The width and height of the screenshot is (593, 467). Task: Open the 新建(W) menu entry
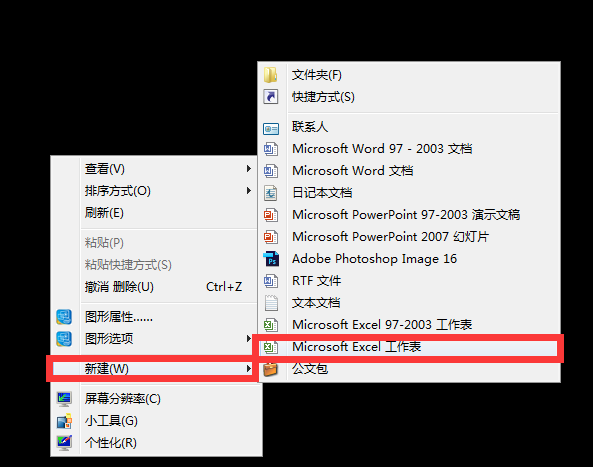(x=153, y=368)
